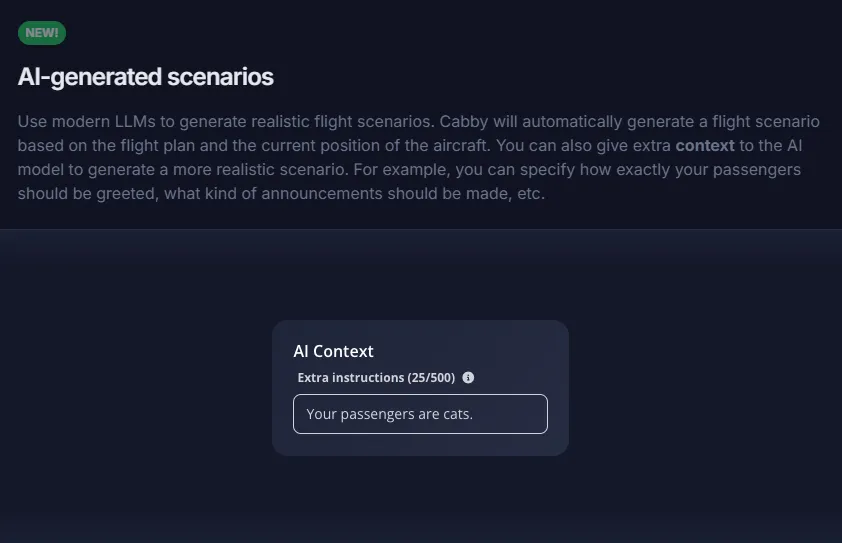This screenshot has height=543, width=842.
Task: Focus the extra instructions text field
Action: (x=420, y=414)
